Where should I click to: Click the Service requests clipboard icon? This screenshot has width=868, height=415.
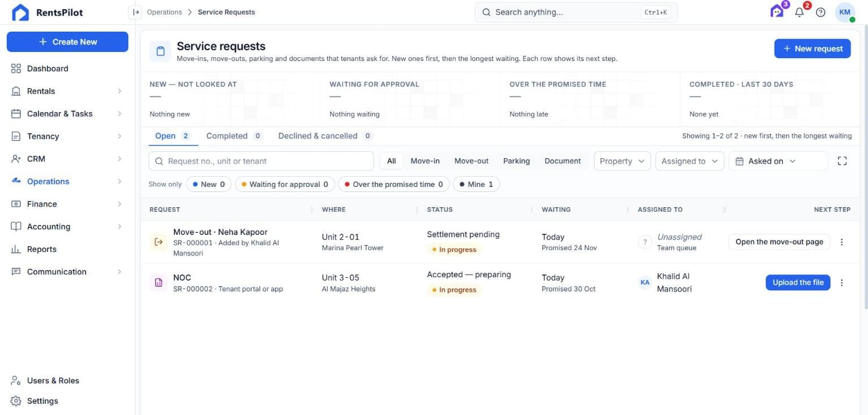(x=160, y=51)
